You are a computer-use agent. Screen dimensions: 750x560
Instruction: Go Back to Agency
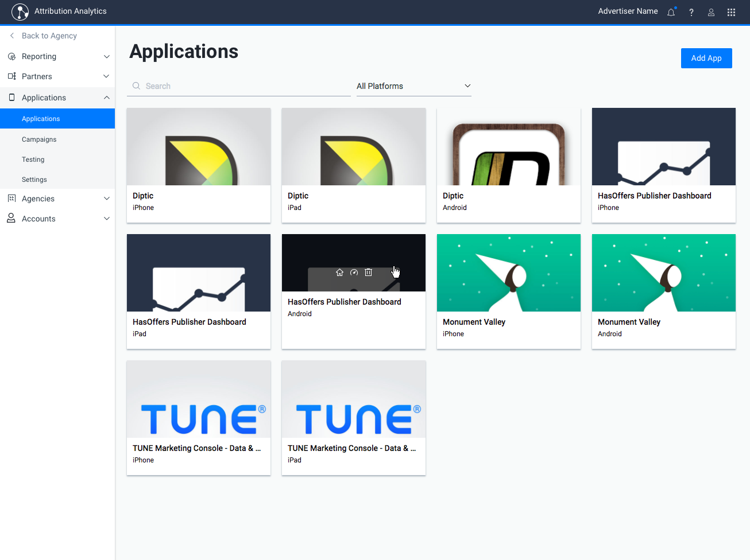(x=49, y=36)
